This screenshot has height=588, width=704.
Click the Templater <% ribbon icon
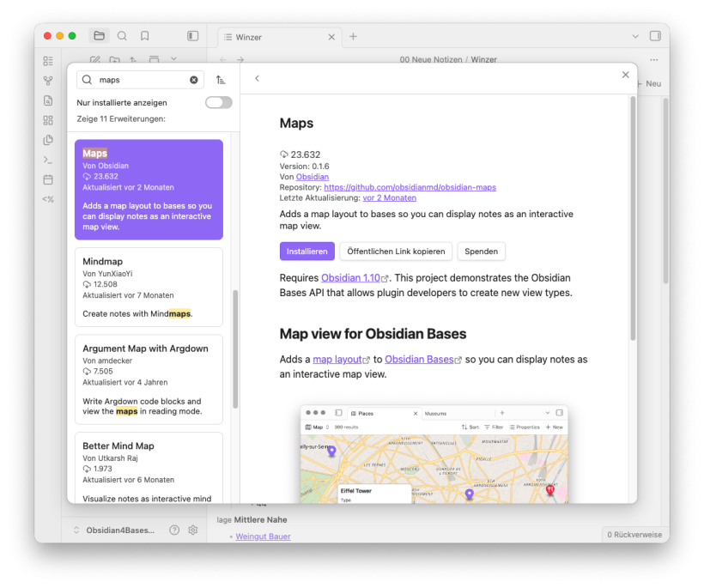tap(48, 199)
